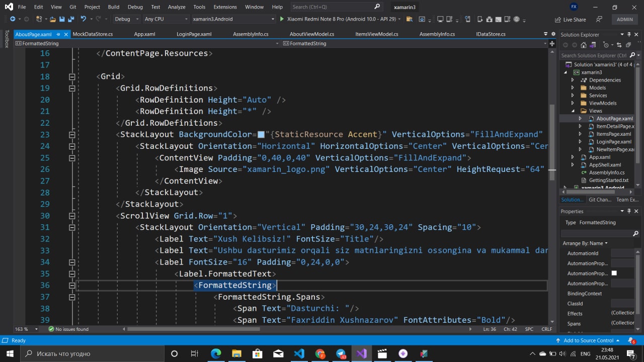Screen dimensions: 644x362
Task: Collapse the Views folder in Solution Explorer
Action: (573, 111)
